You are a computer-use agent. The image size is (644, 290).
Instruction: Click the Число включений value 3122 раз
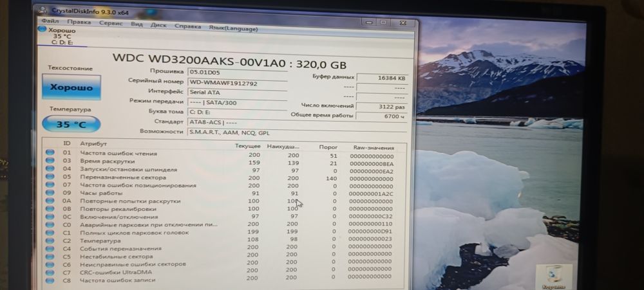[x=382, y=107]
